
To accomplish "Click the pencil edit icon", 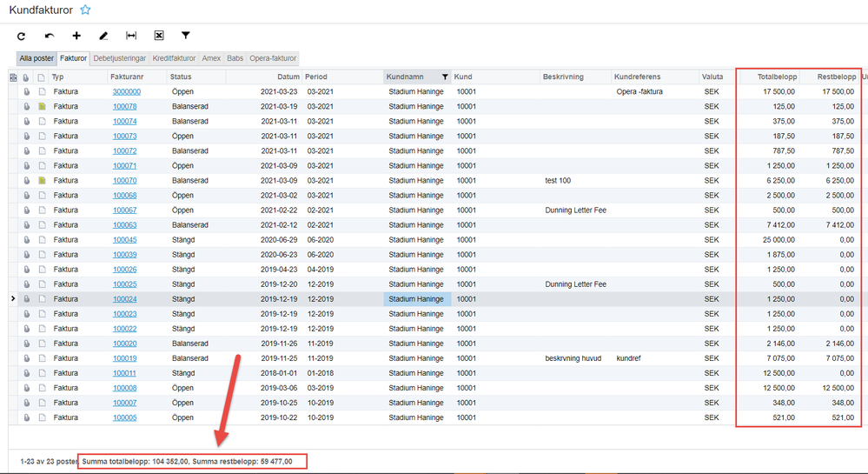I will pyautogui.click(x=103, y=36).
